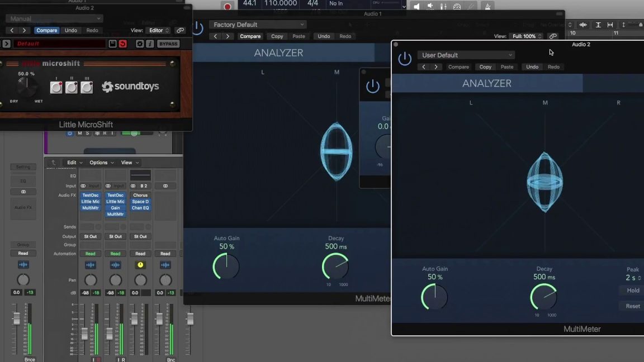
Task: Click the red revert icon in MicroShift plugin header
Action: (x=122, y=44)
